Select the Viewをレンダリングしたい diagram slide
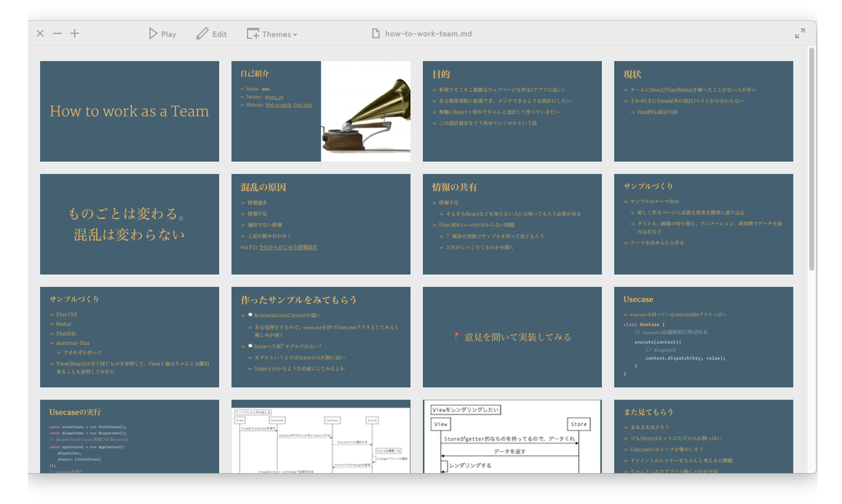 pyautogui.click(x=512, y=437)
